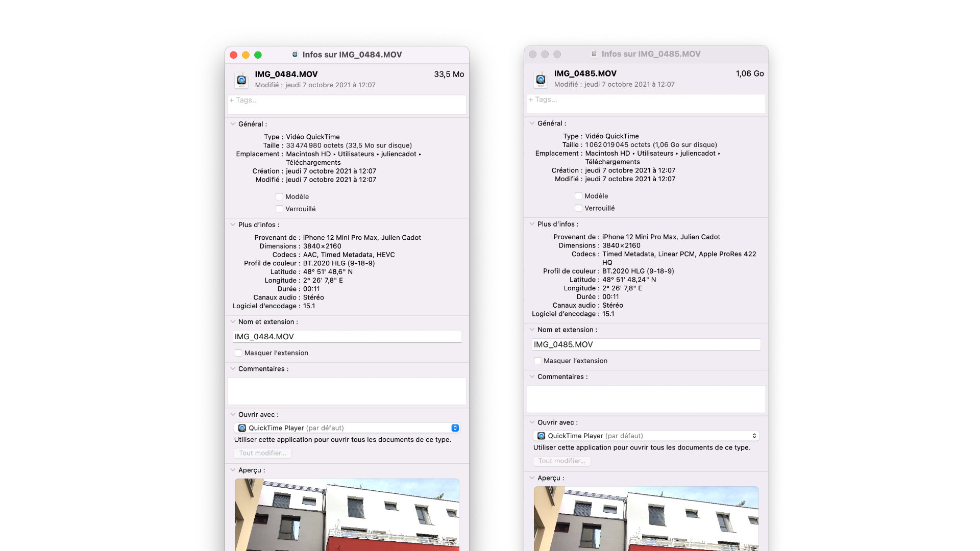Viewport: 980px width, 551px height.
Task: Minimize the IMG_0484.MOV info window
Action: (246, 55)
